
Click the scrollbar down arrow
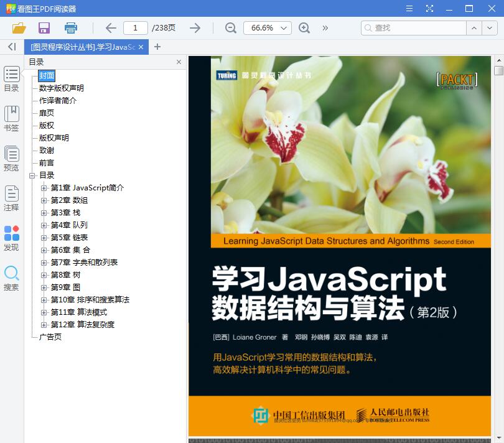[x=498, y=438]
